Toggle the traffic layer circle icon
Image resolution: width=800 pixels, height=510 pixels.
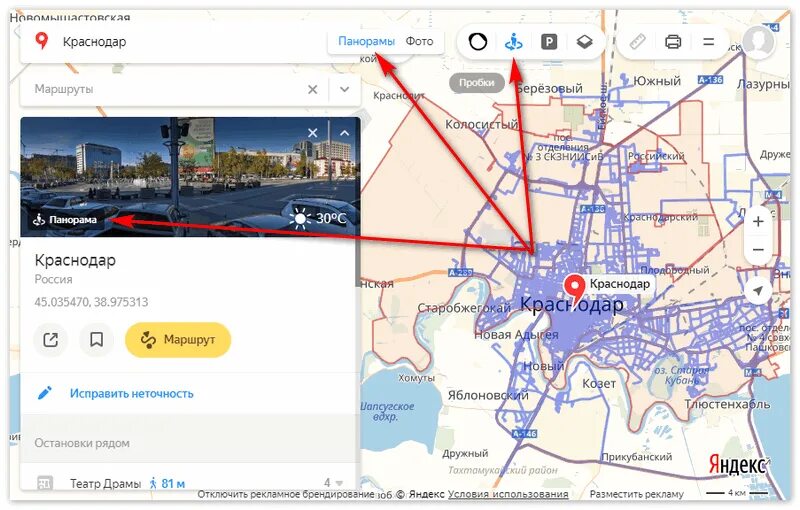pyautogui.click(x=478, y=41)
